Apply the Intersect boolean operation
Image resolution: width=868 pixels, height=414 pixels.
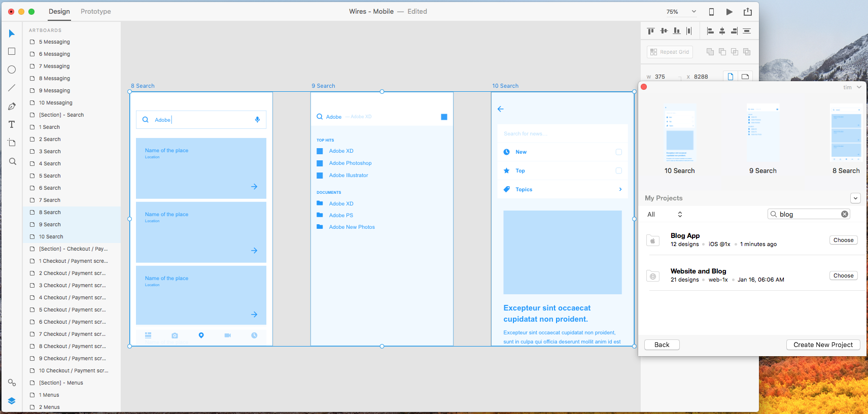point(735,52)
